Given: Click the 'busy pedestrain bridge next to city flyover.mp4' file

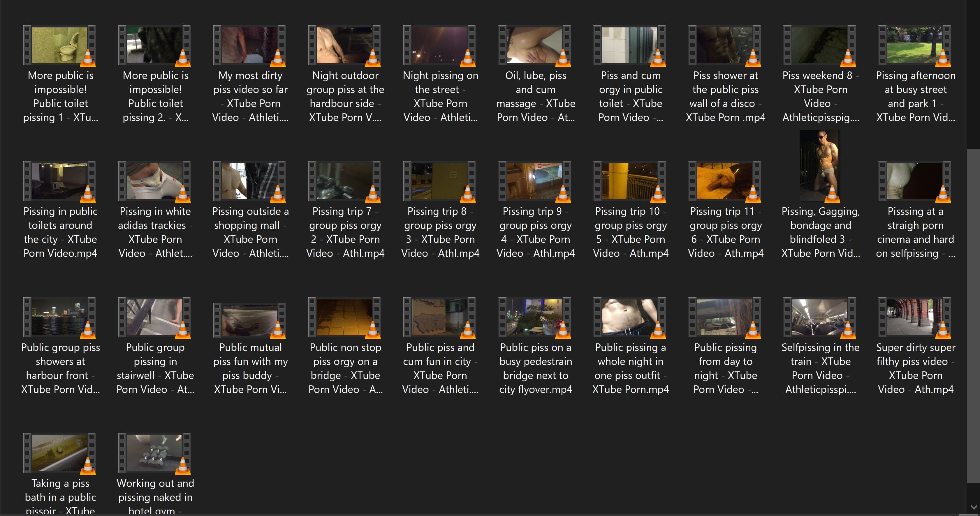Looking at the screenshot, I should tap(536, 346).
